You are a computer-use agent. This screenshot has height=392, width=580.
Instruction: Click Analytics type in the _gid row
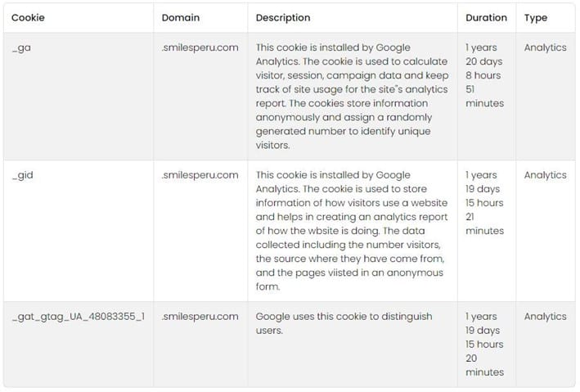coord(545,175)
